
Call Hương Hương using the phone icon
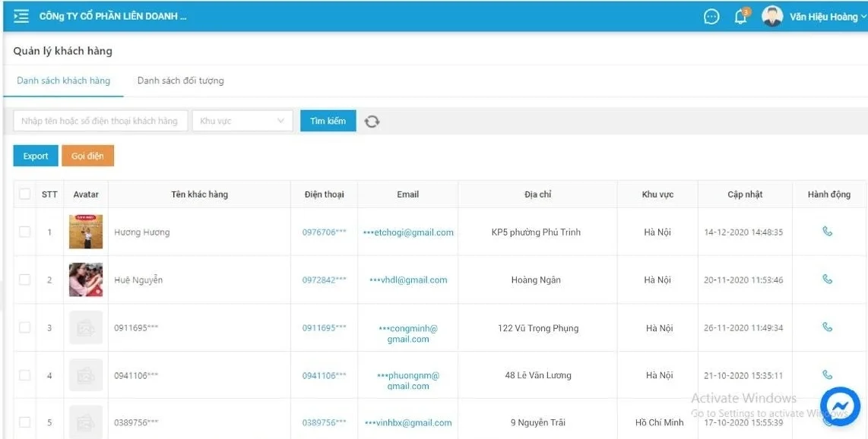tap(828, 232)
